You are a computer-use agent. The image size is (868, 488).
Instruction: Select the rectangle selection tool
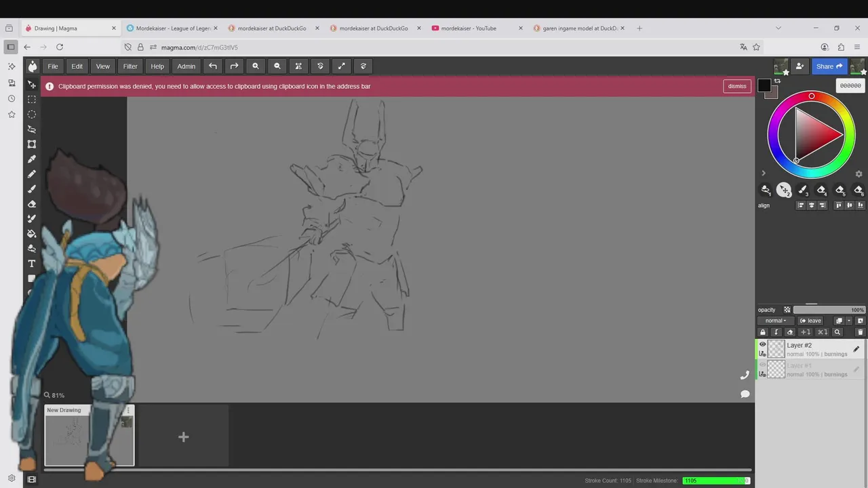click(31, 99)
